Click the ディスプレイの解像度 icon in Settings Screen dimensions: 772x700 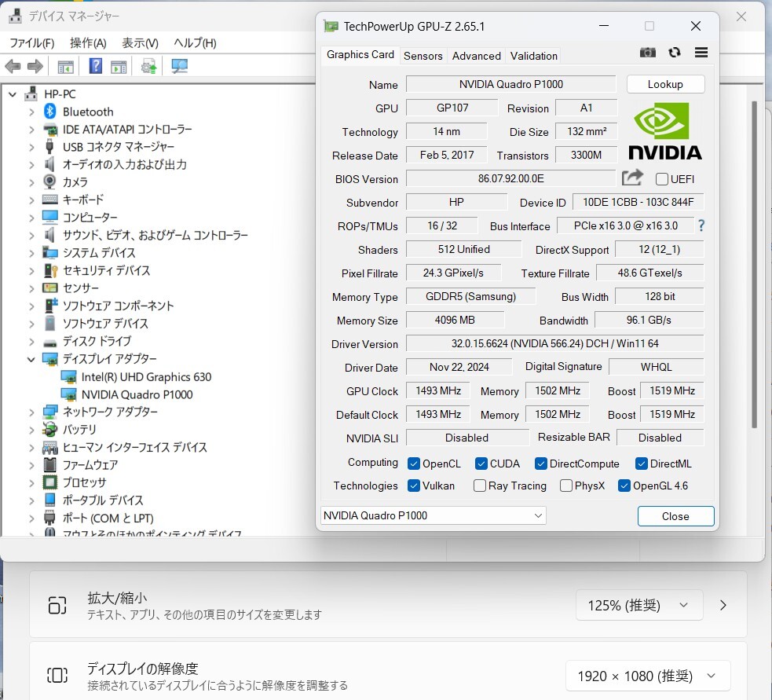(x=57, y=675)
